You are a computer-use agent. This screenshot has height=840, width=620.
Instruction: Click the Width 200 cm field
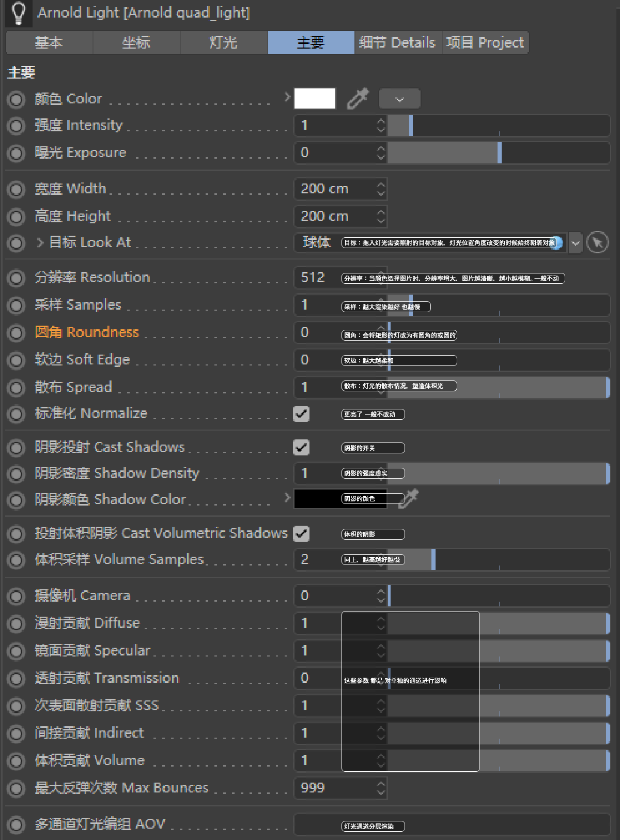(x=340, y=189)
